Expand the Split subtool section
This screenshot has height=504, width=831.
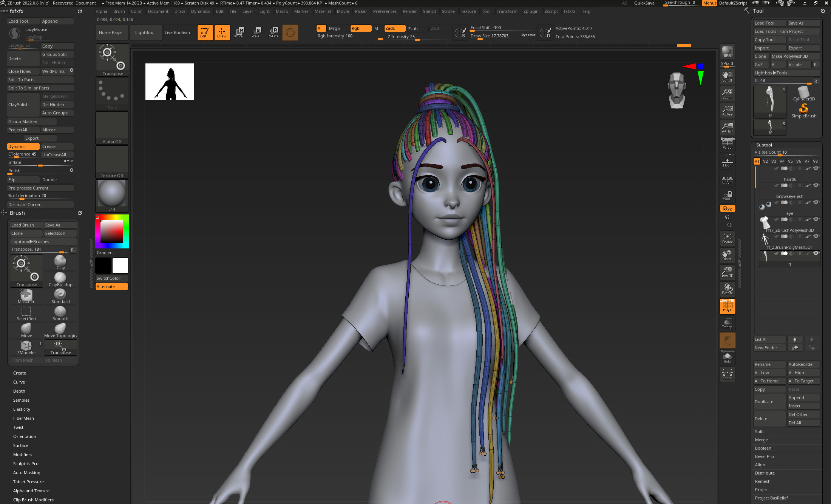click(x=759, y=432)
